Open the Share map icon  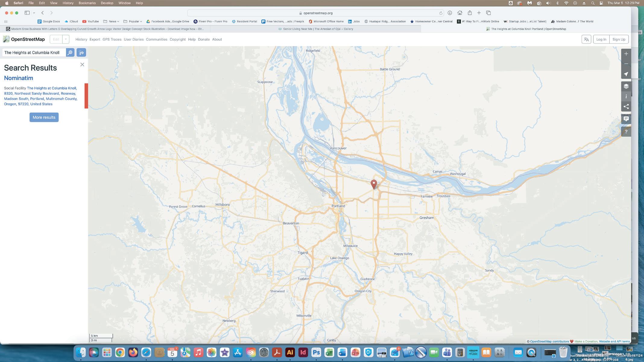[626, 107]
